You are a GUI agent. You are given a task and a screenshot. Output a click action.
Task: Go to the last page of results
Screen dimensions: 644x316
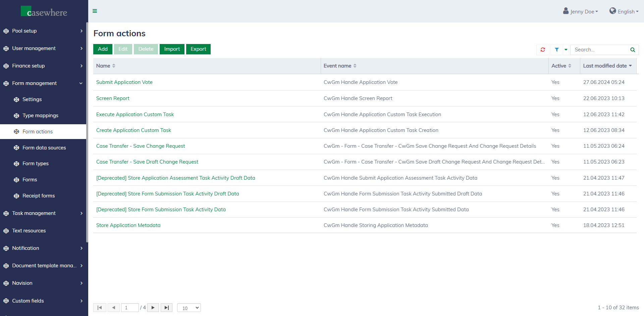pyautogui.click(x=166, y=308)
